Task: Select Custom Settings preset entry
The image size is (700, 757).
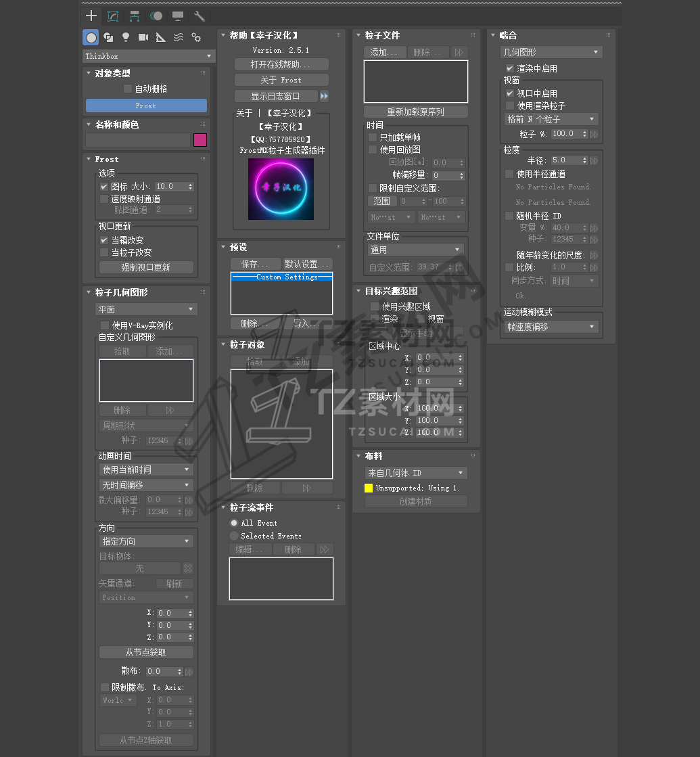Action: 281,277
